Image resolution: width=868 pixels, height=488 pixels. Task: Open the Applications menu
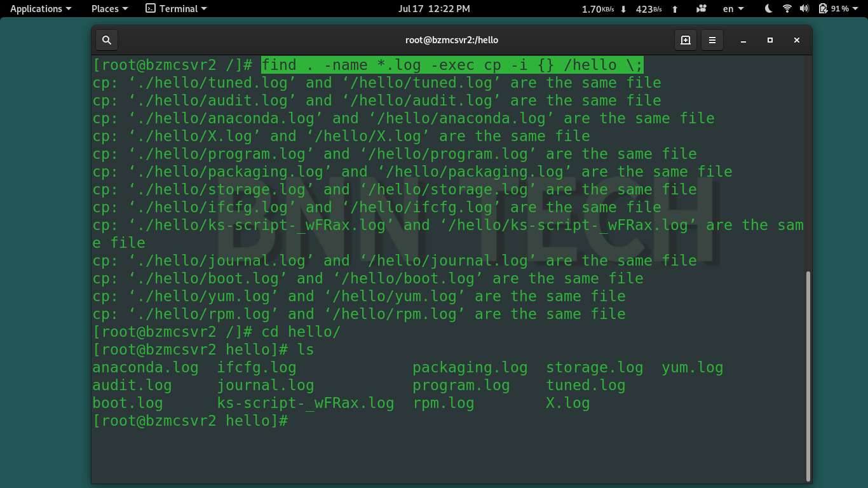(41, 8)
